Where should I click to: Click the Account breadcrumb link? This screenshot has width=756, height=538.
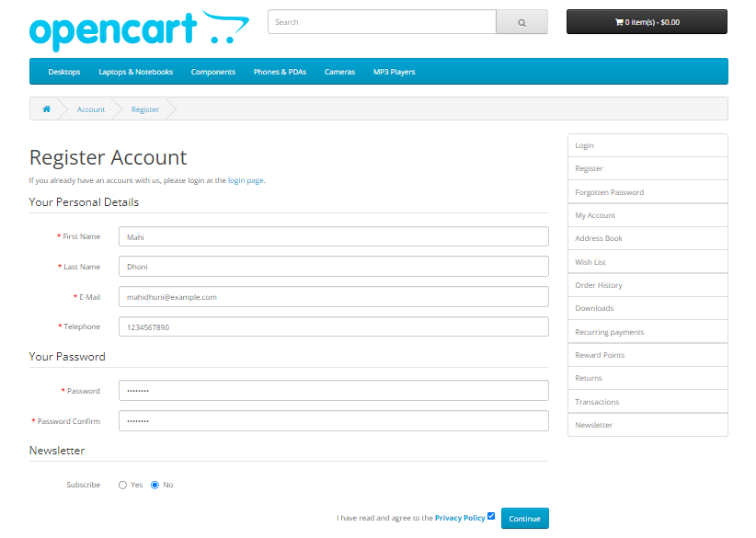pos(91,109)
